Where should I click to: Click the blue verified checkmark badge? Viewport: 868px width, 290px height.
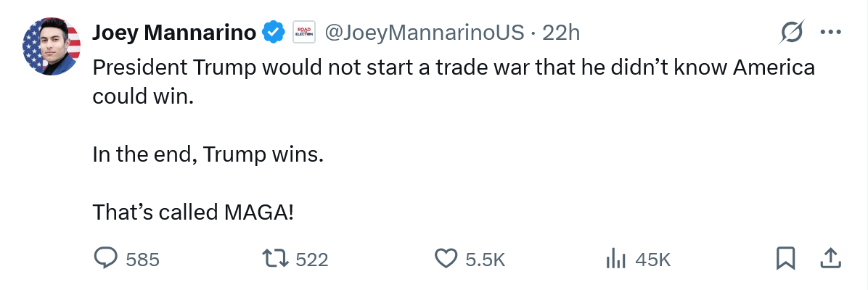coord(272,33)
